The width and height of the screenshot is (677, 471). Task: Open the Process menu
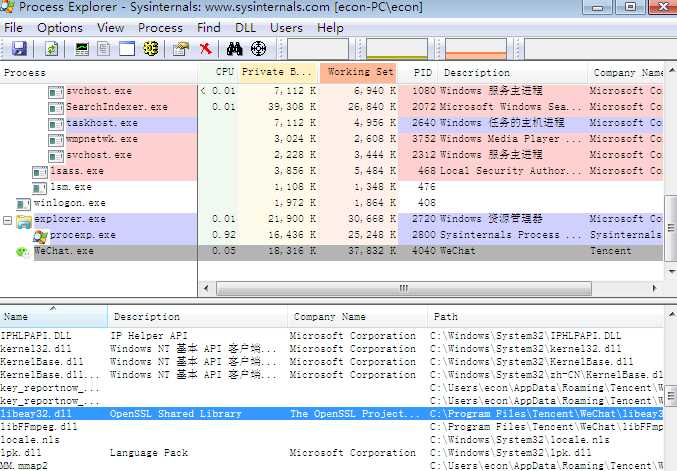tap(160, 28)
